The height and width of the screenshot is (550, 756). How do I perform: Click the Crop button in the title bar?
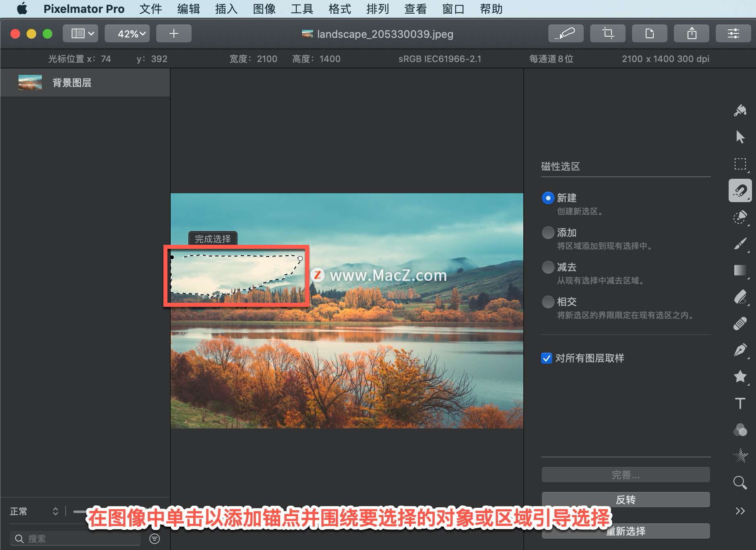point(607,33)
